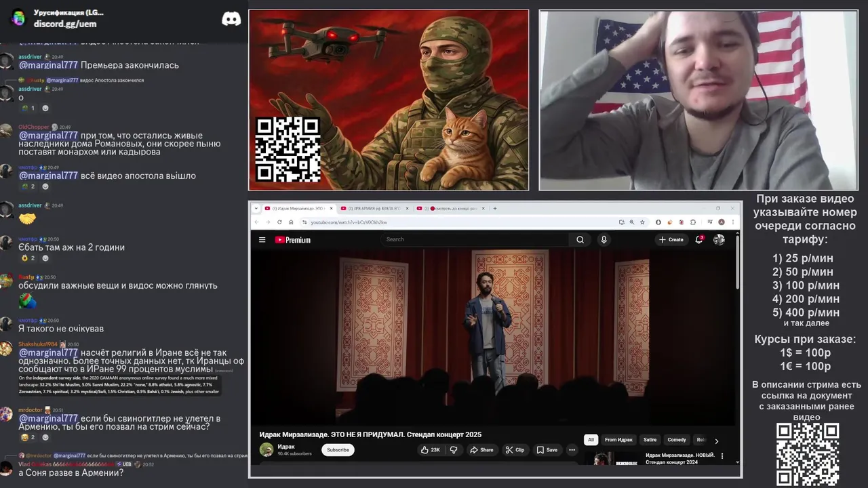868x488 pixels.
Task: Reload the YouTube page
Action: [279, 222]
